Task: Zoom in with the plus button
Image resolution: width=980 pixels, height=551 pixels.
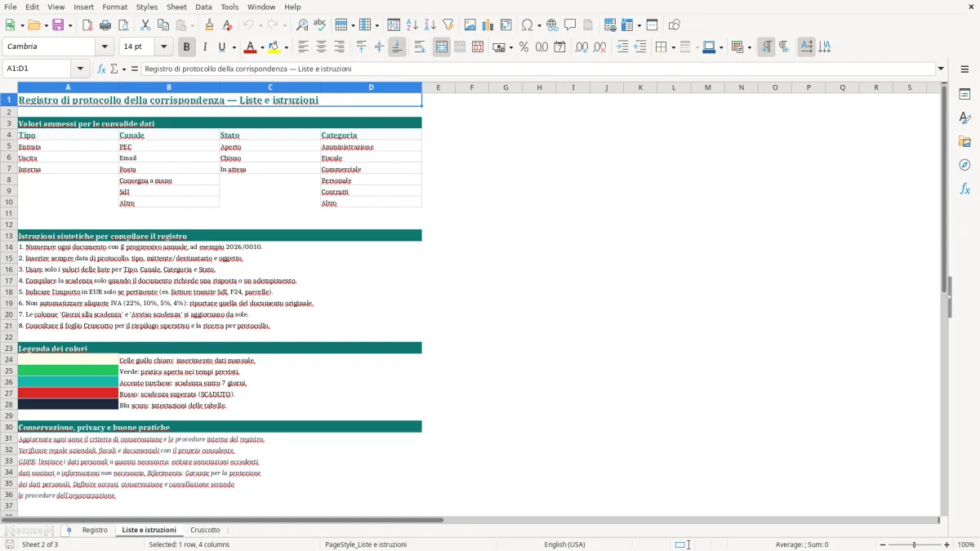Action: 947,544
